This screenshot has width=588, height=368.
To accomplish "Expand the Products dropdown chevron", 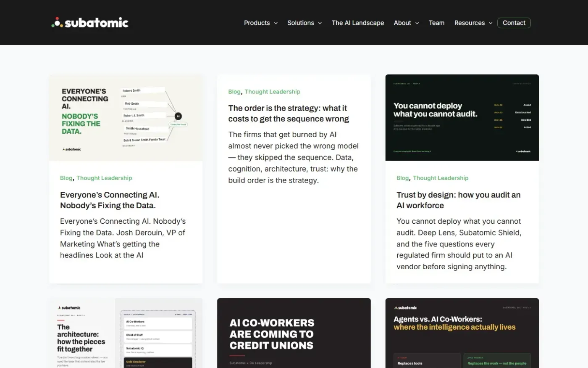I will [x=276, y=23].
